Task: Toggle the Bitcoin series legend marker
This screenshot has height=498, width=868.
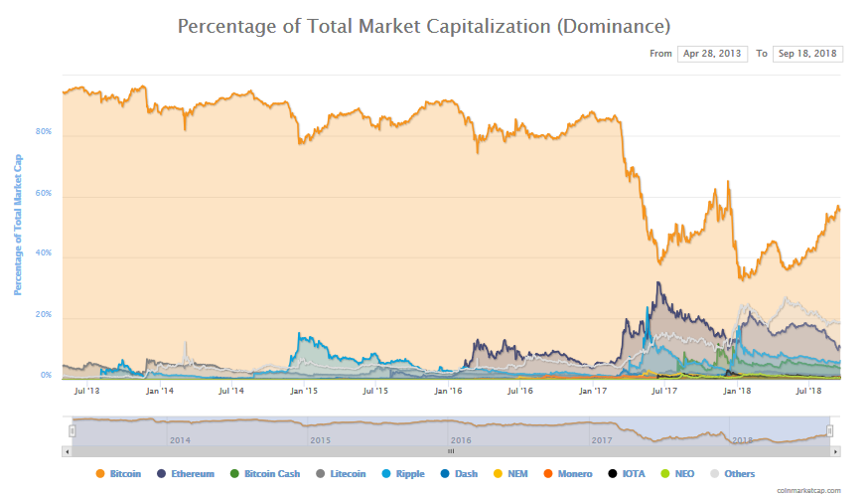Action: [101, 474]
